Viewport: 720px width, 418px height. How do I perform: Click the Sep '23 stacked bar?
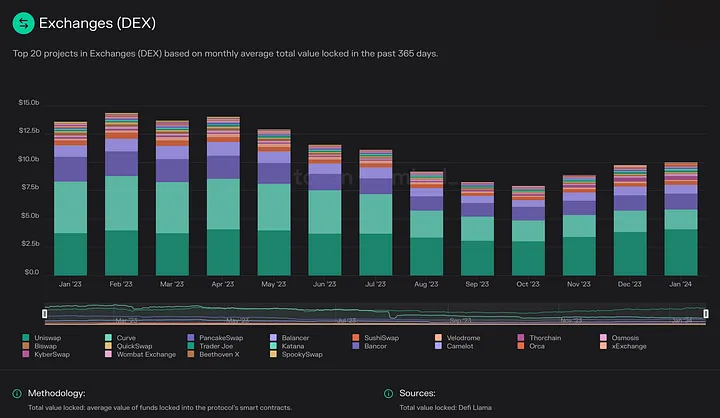(478, 229)
